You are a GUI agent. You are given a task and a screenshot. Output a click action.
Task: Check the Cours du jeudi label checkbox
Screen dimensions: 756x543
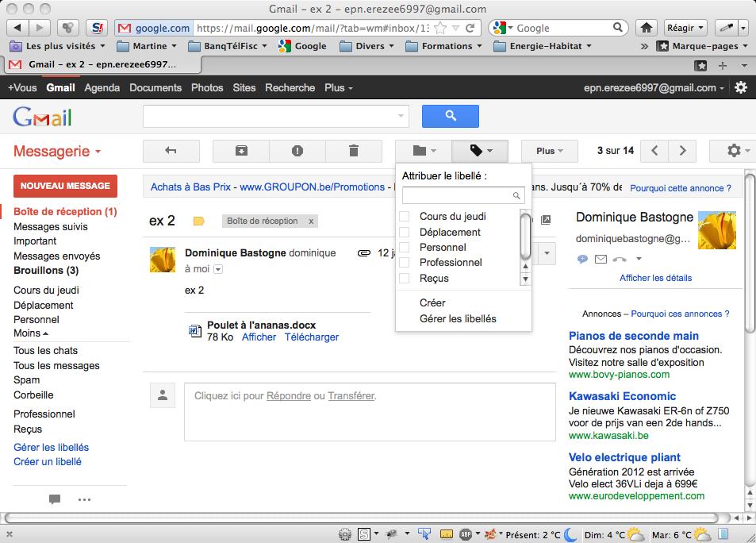[405, 216]
